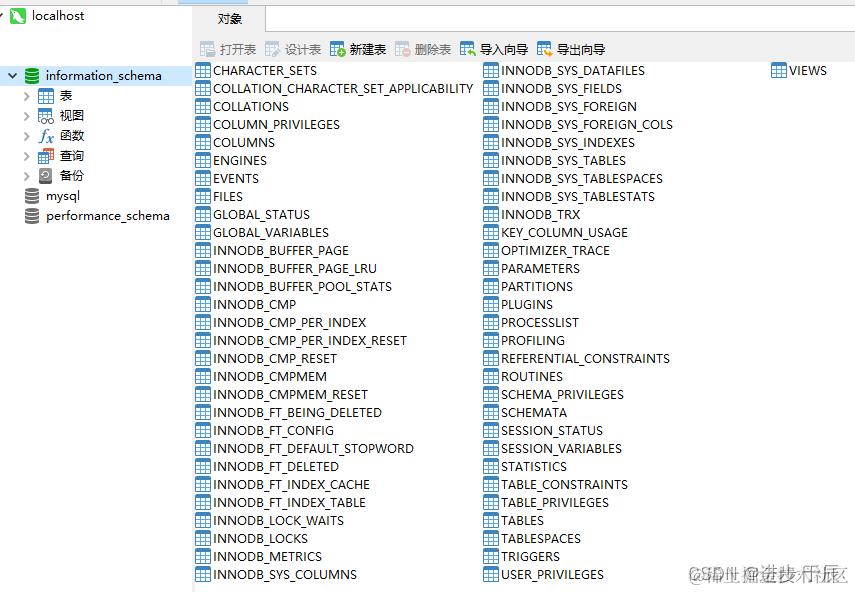Image resolution: width=855 pixels, height=592 pixels.
Task: Click the table icon beside INNODB_SYS_DATAFILES
Action: pyautogui.click(x=491, y=70)
